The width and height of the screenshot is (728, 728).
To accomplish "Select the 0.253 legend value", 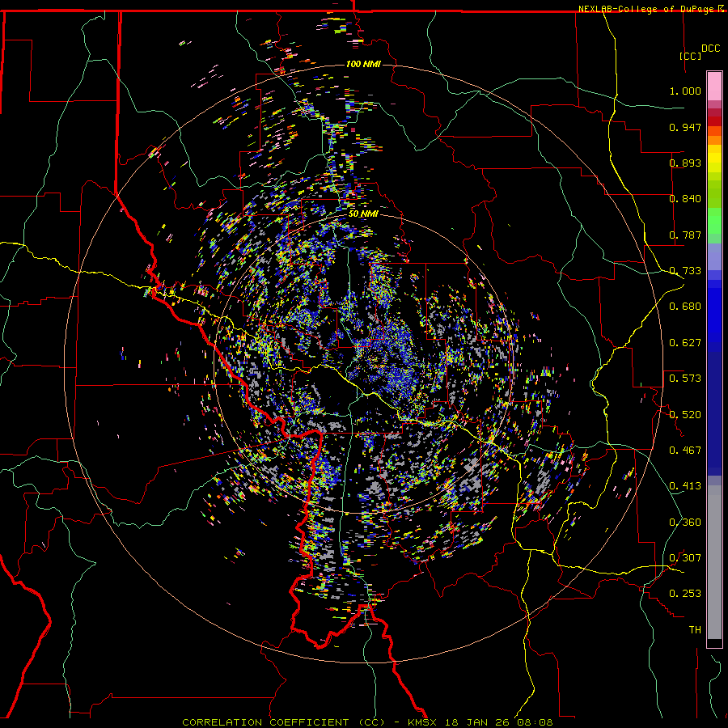I will pyautogui.click(x=685, y=594).
